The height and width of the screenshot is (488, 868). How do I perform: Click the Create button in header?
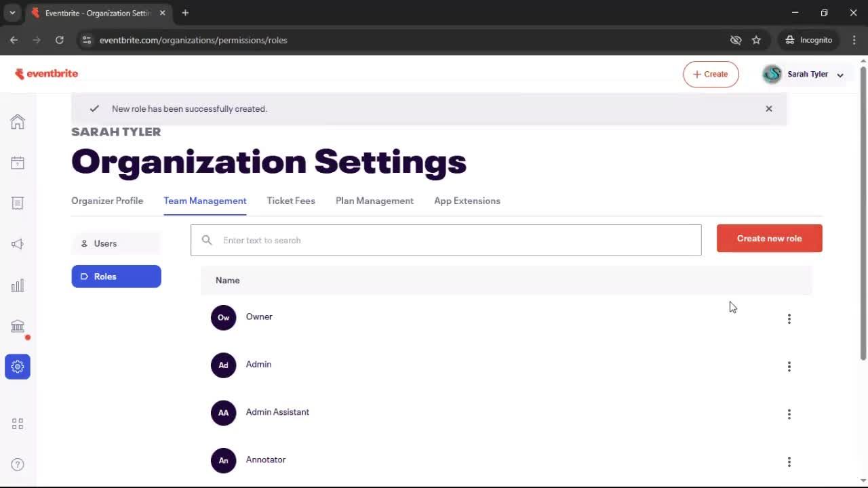point(711,75)
